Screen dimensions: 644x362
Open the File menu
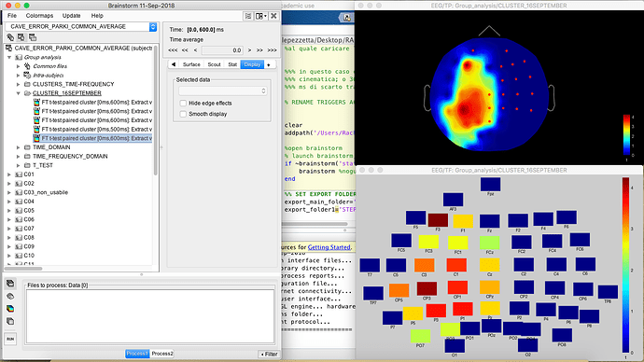[12, 16]
